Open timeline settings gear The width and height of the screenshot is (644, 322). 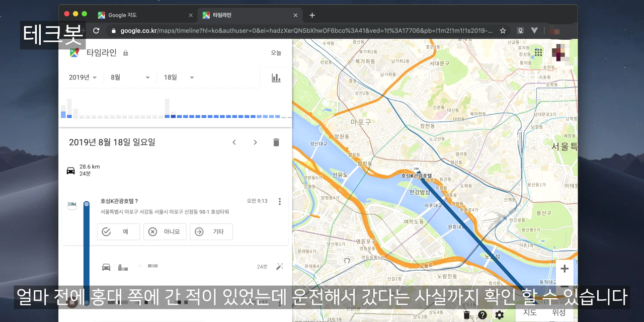[x=499, y=315]
